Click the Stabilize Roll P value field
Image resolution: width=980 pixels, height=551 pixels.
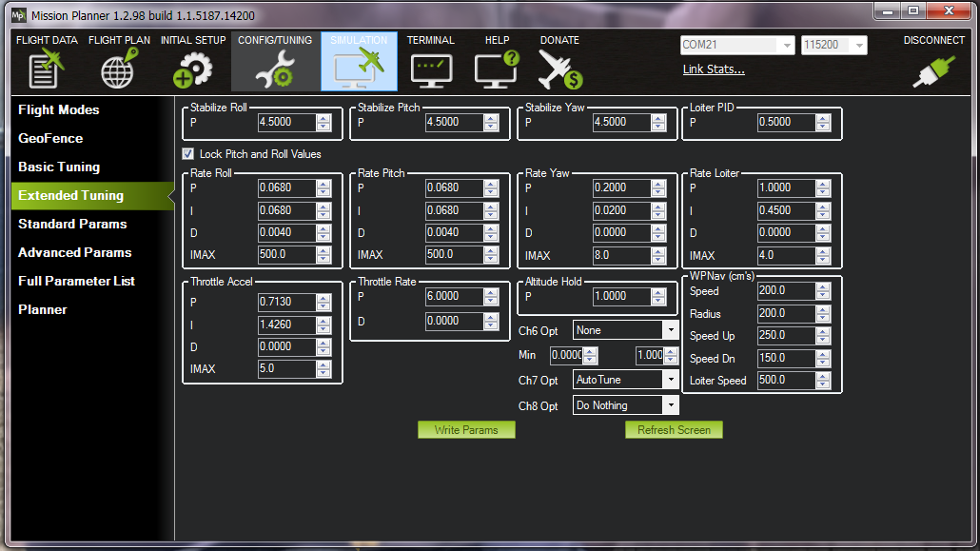(287, 122)
